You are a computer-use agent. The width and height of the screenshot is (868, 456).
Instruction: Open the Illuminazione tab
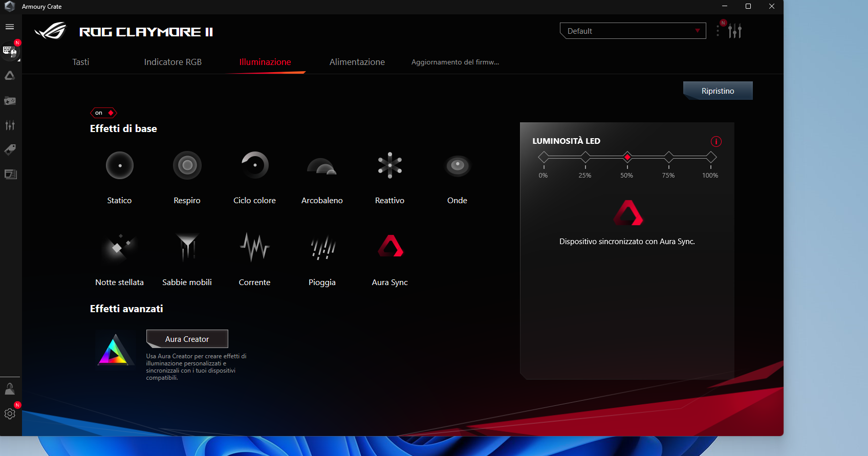pyautogui.click(x=265, y=62)
